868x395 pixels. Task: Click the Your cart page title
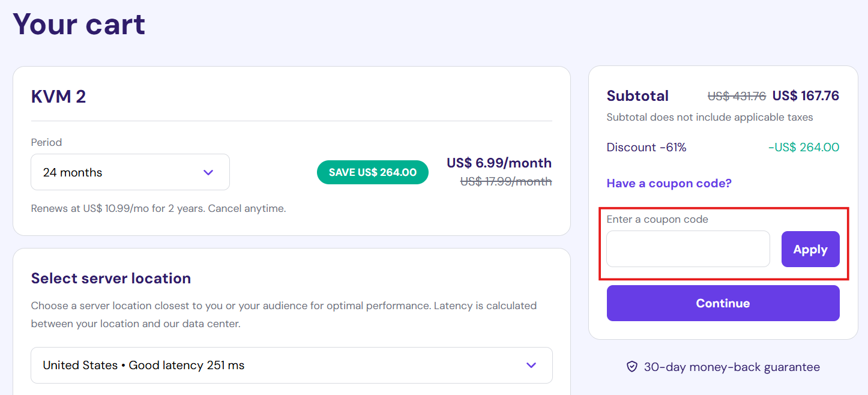click(79, 24)
